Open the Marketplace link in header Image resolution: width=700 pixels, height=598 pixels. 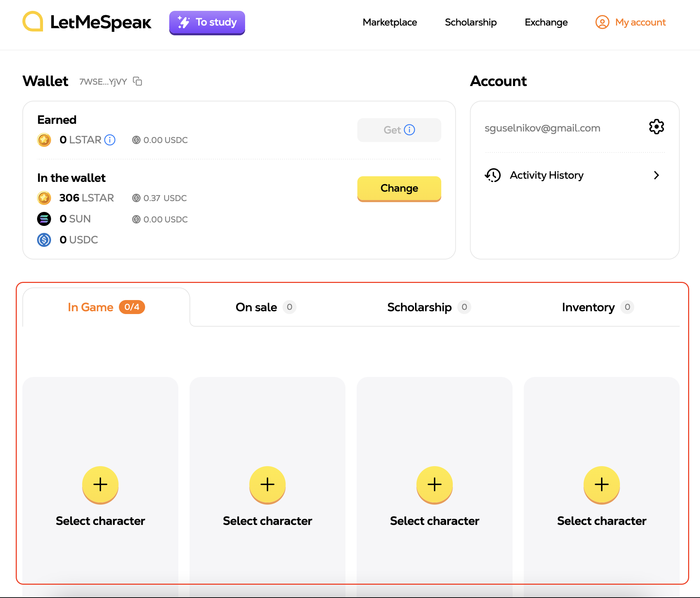coord(390,22)
